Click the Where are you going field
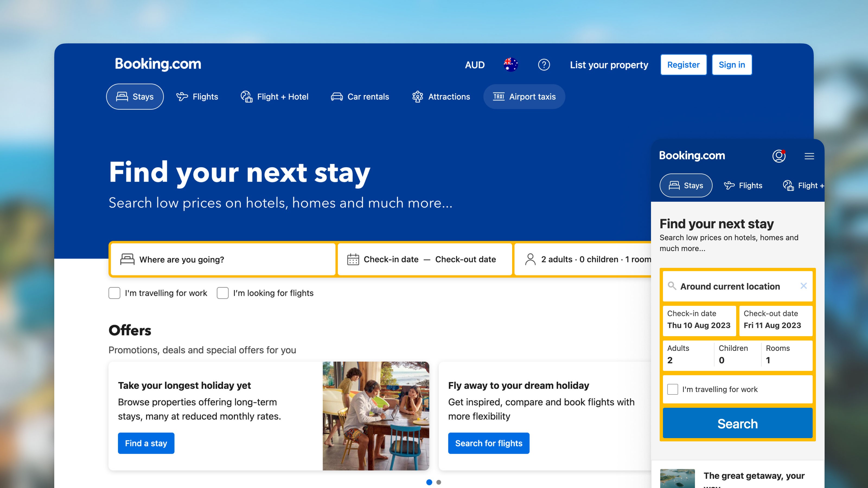The image size is (868, 488). tap(223, 259)
